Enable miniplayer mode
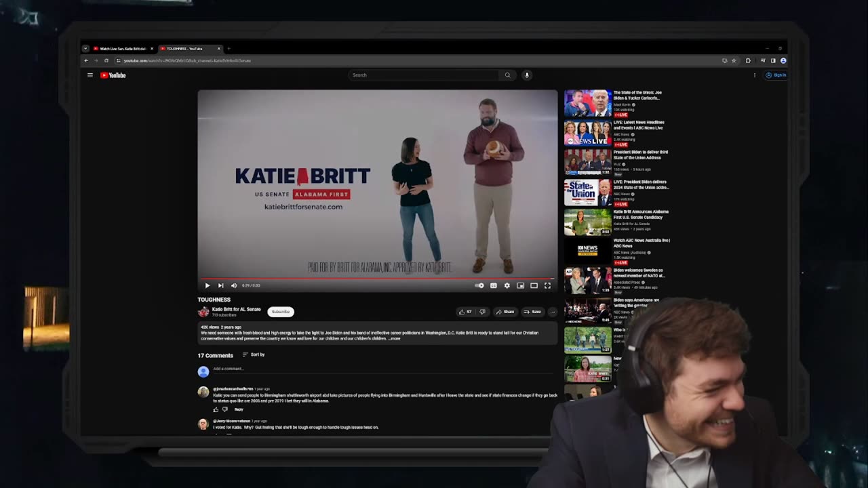Image resolution: width=868 pixels, height=488 pixels. click(x=520, y=285)
